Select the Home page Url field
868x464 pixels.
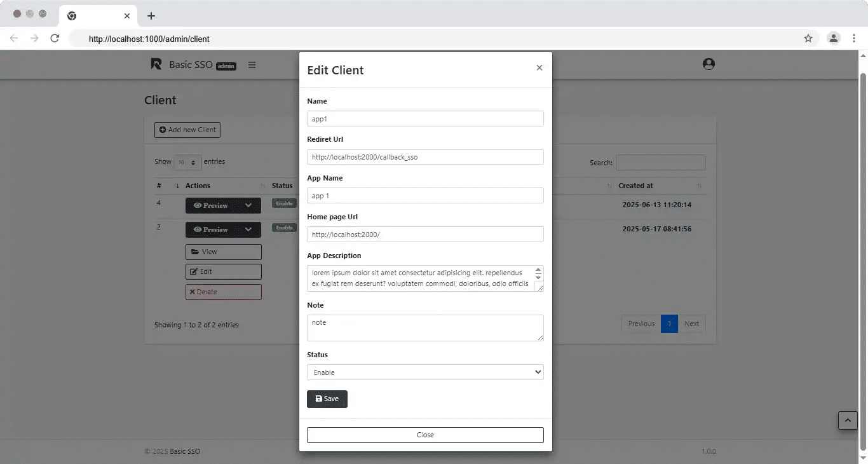coord(425,235)
